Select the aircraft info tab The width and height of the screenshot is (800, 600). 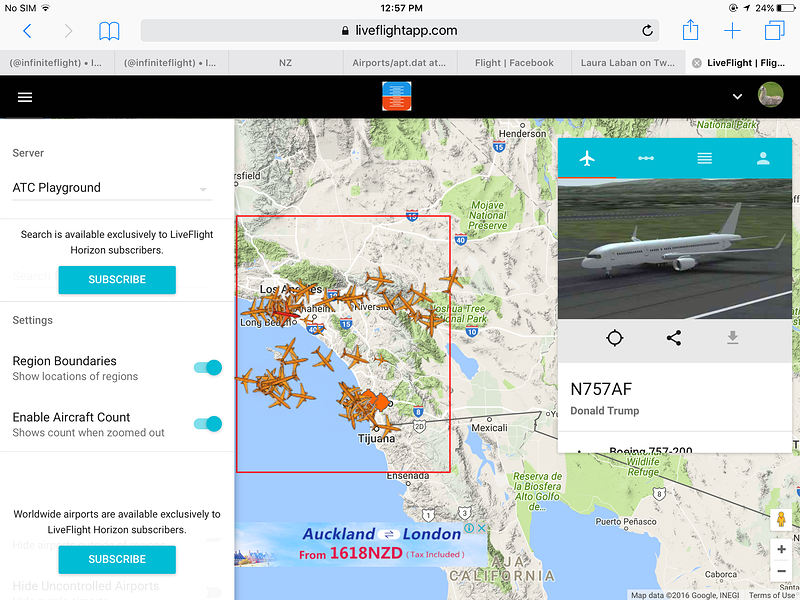pyautogui.click(x=587, y=158)
